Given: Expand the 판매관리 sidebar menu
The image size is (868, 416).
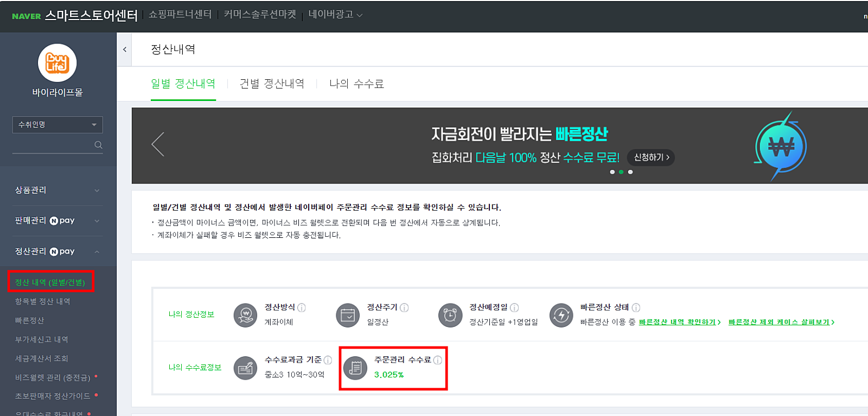Looking at the screenshot, I should click(58, 220).
